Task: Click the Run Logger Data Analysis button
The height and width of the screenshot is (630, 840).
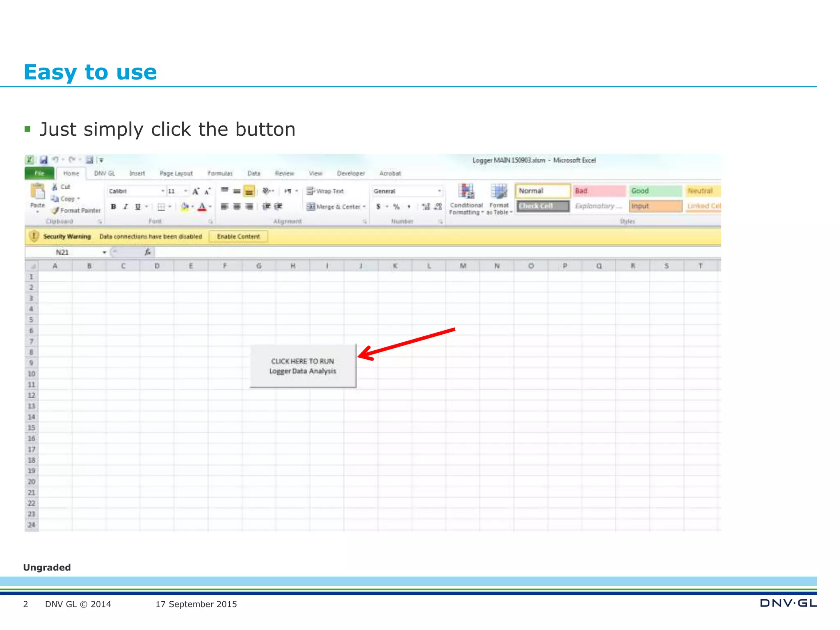Action: [303, 366]
